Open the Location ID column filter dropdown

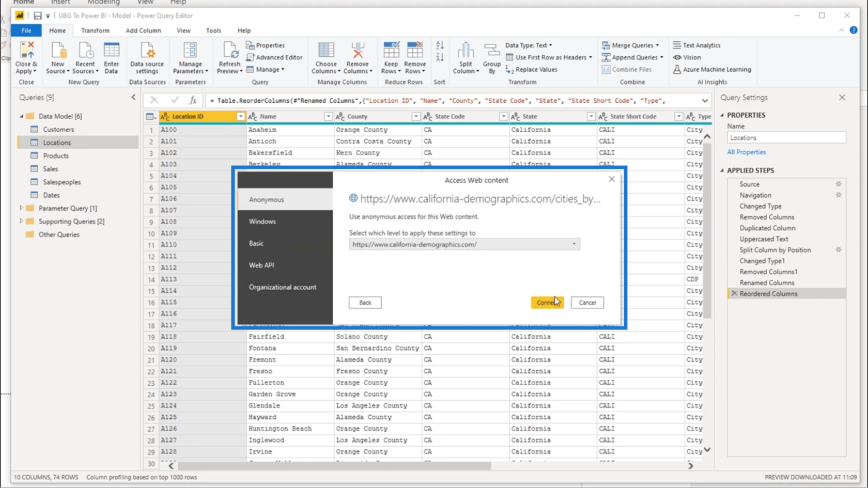tap(240, 117)
